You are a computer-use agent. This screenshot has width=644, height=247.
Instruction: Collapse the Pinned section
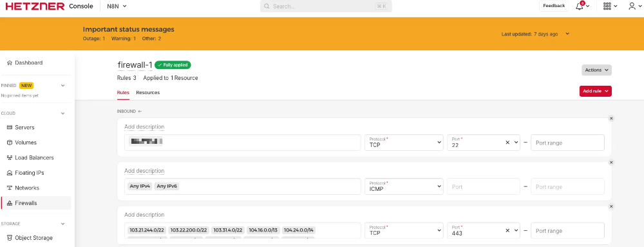[x=63, y=86]
